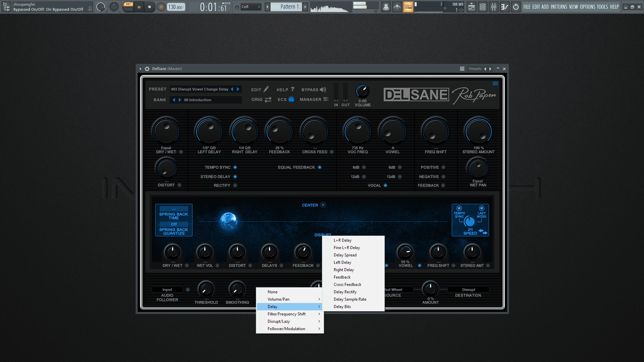Click the globe in Disrupt pad
The width and height of the screenshot is (644, 362).
[x=228, y=221]
